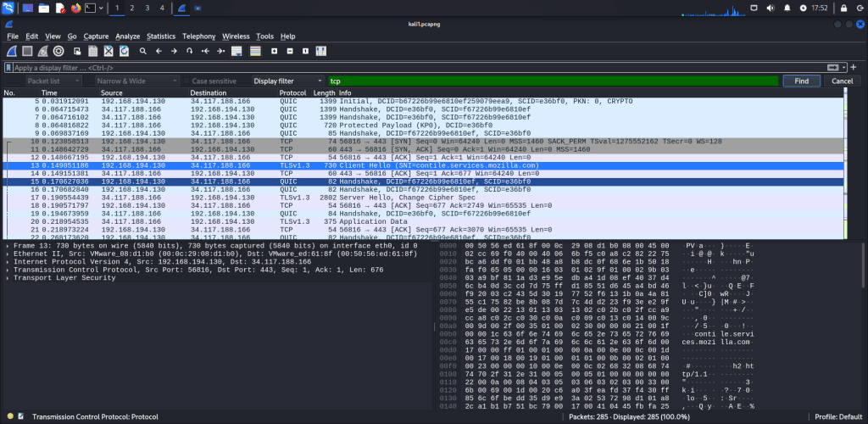Open the Analyze menu

point(127,36)
